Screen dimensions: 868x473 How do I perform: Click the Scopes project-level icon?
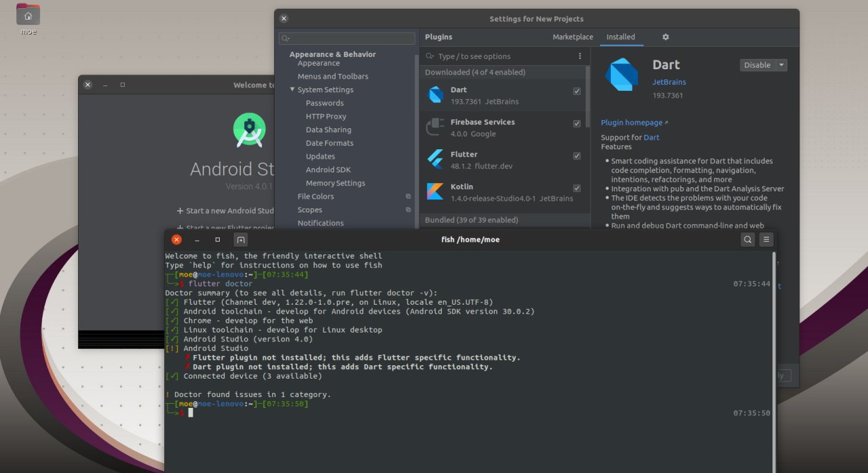click(408, 210)
